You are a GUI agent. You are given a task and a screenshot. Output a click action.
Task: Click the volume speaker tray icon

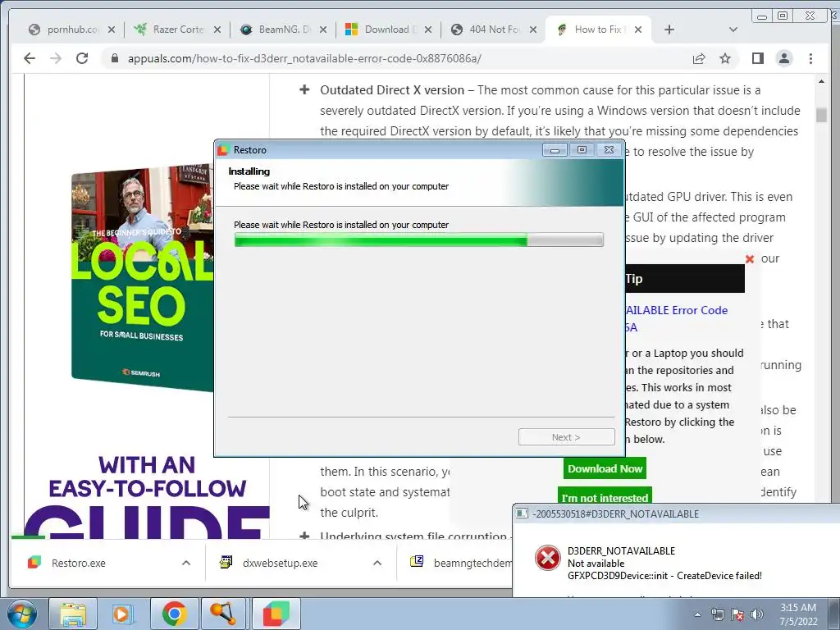[x=757, y=615]
